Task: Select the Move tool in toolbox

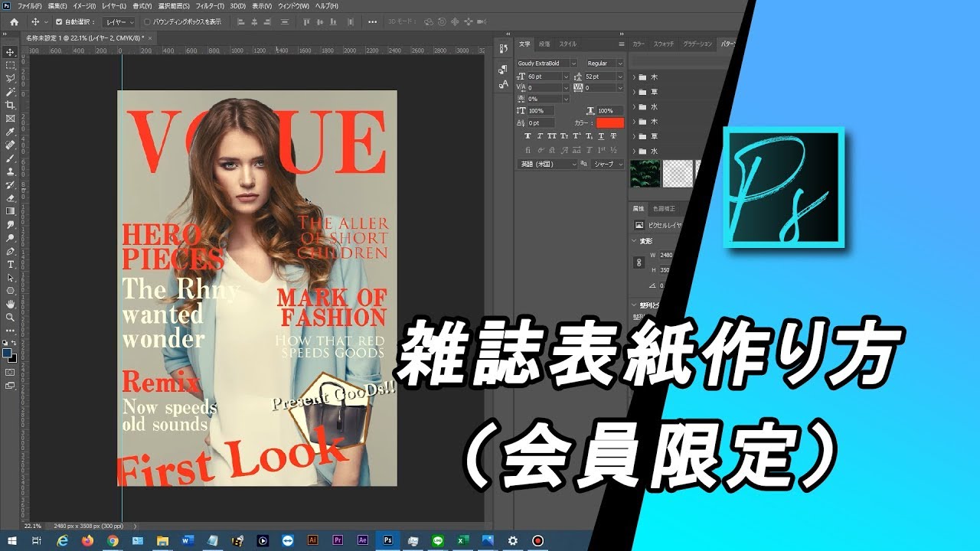Action: pyautogui.click(x=11, y=52)
